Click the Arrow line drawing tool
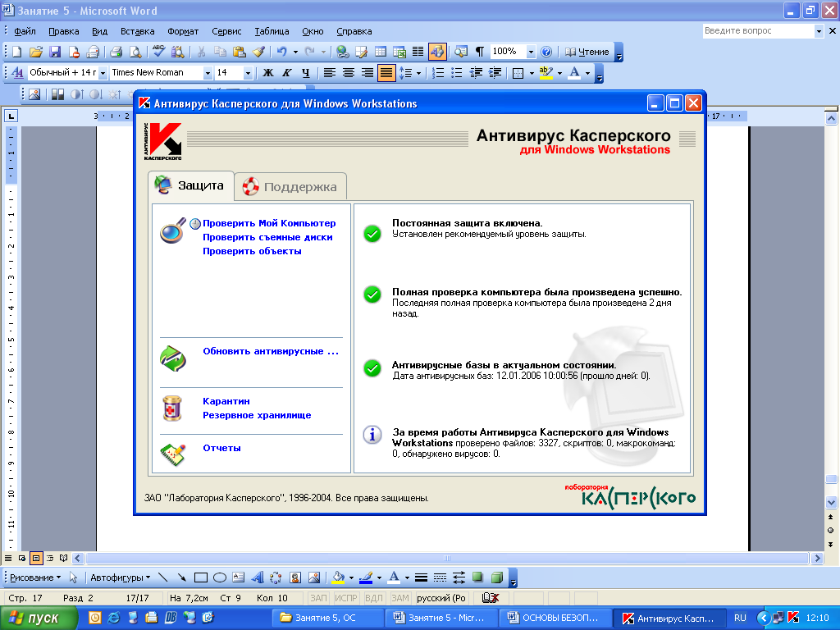The width and height of the screenshot is (840, 630). 181,577
